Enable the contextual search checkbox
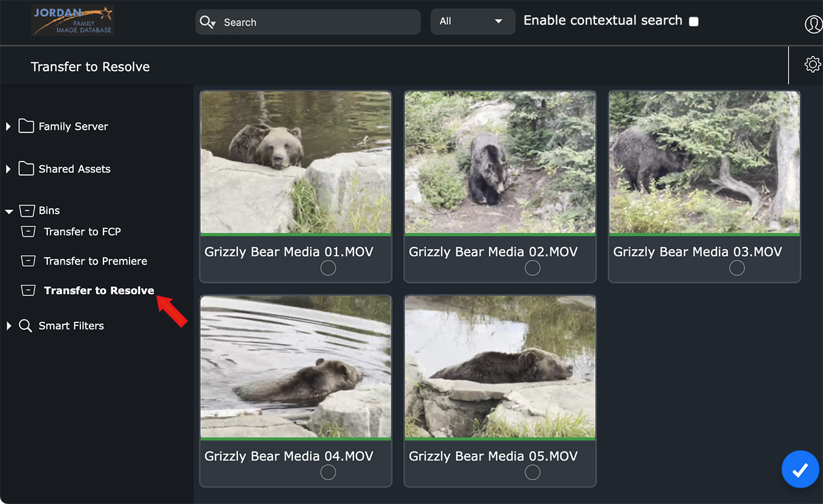823x504 pixels. 693,22
